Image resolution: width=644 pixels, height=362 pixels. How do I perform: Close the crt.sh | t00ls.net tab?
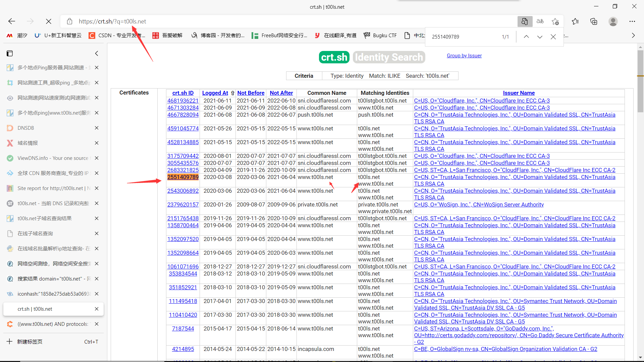pos(97,309)
